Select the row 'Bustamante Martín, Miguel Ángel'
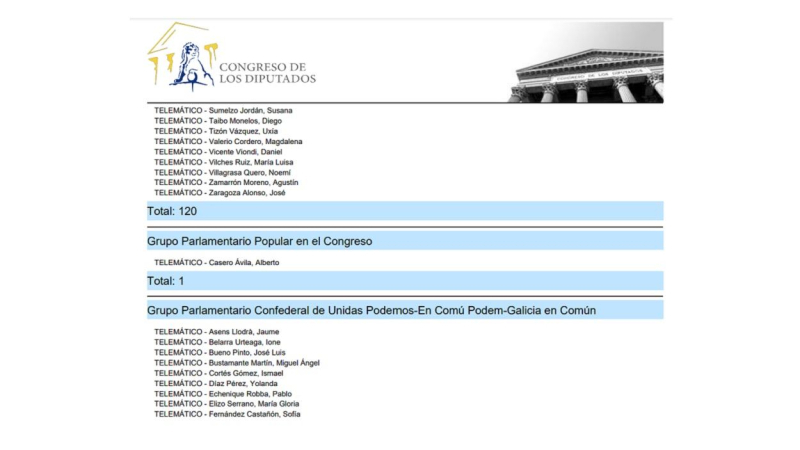 point(237,363)
